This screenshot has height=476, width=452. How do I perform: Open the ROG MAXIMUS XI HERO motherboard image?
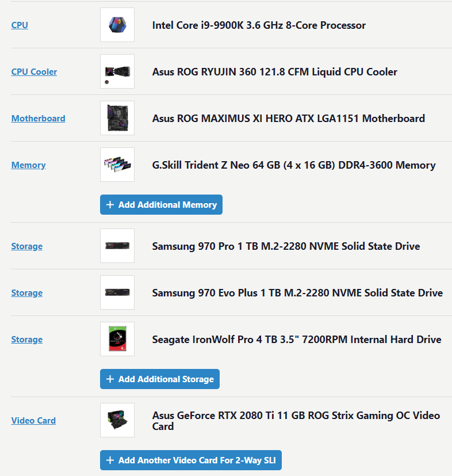tap(117, 118)
